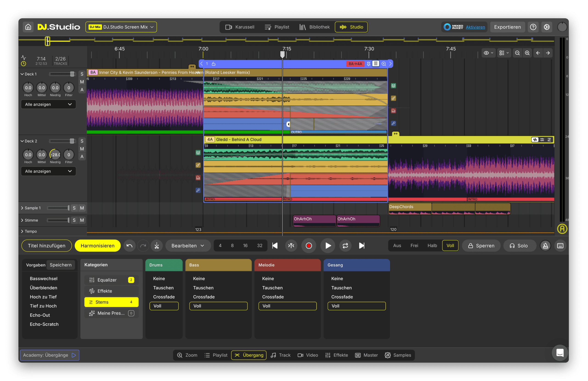Viewport: 588px width, 381px height.
Task: Open Deck 1 Alle anzeigen dropdown
Action: (48, 104)
